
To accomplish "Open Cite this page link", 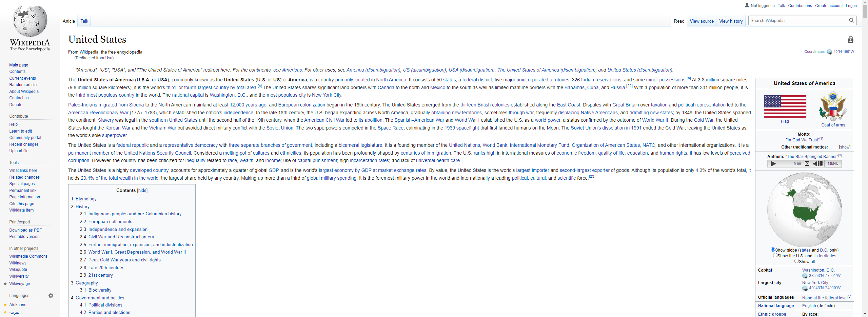I will coord(22,204).
